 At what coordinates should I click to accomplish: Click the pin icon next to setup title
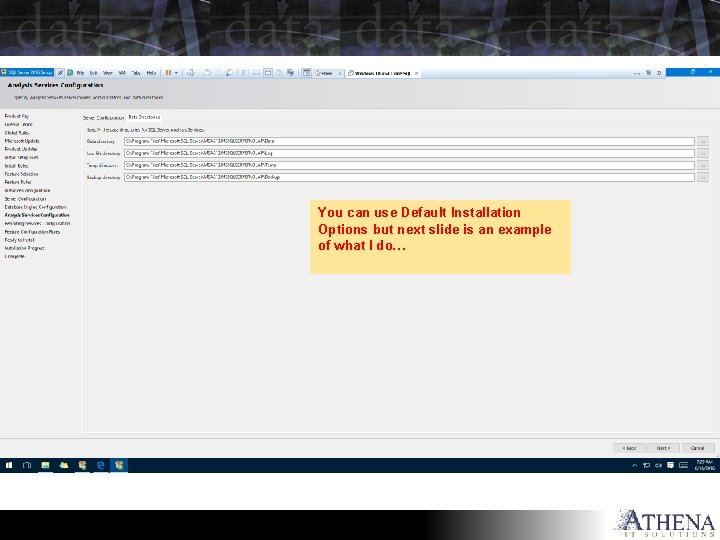coord(60,73)
